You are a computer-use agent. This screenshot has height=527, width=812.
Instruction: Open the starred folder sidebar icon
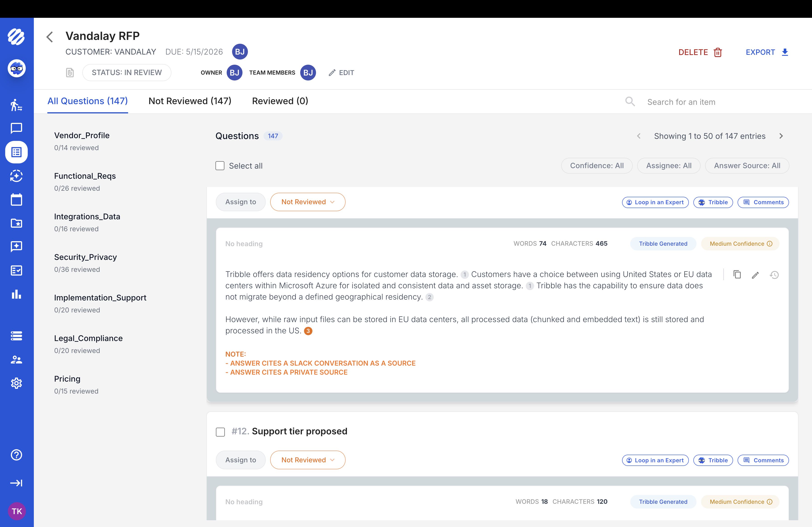click(16, 223)
